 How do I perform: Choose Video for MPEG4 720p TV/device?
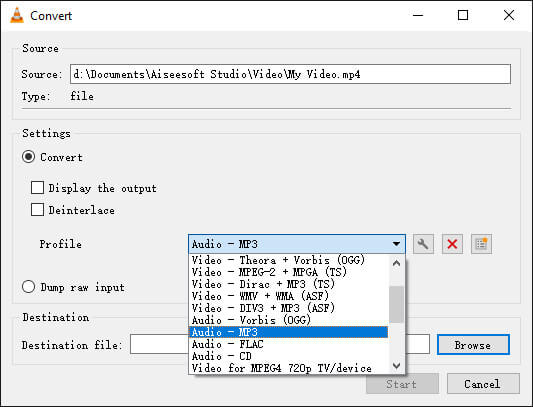pos(288,368)
